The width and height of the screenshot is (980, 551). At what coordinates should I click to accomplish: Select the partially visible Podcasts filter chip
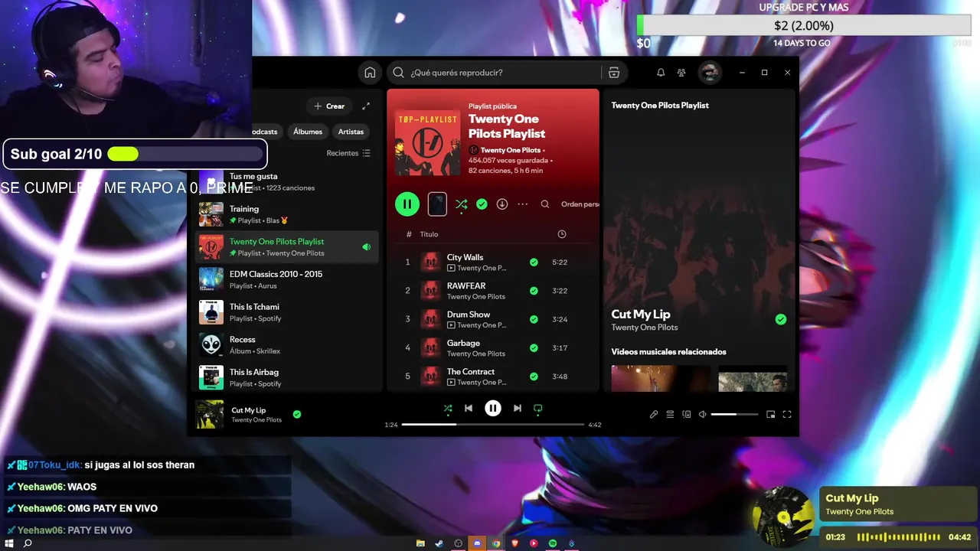point(266,132)
